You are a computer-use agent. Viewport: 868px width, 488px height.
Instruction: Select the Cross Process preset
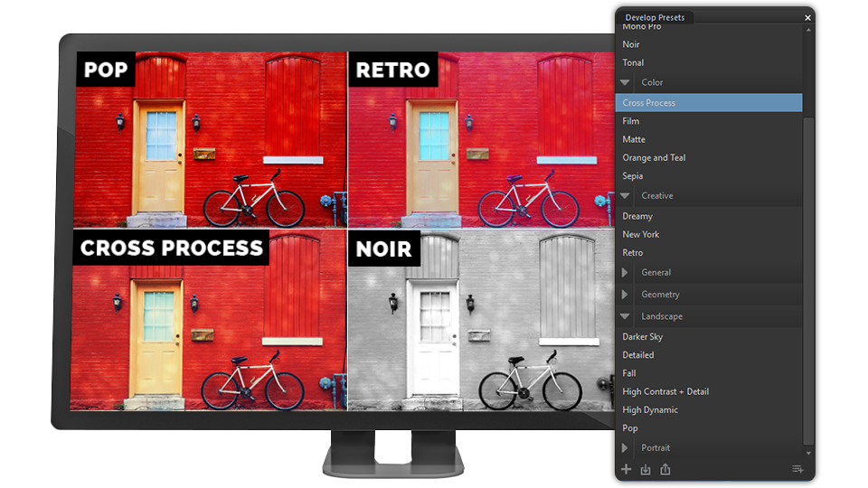tap(649, 103)
